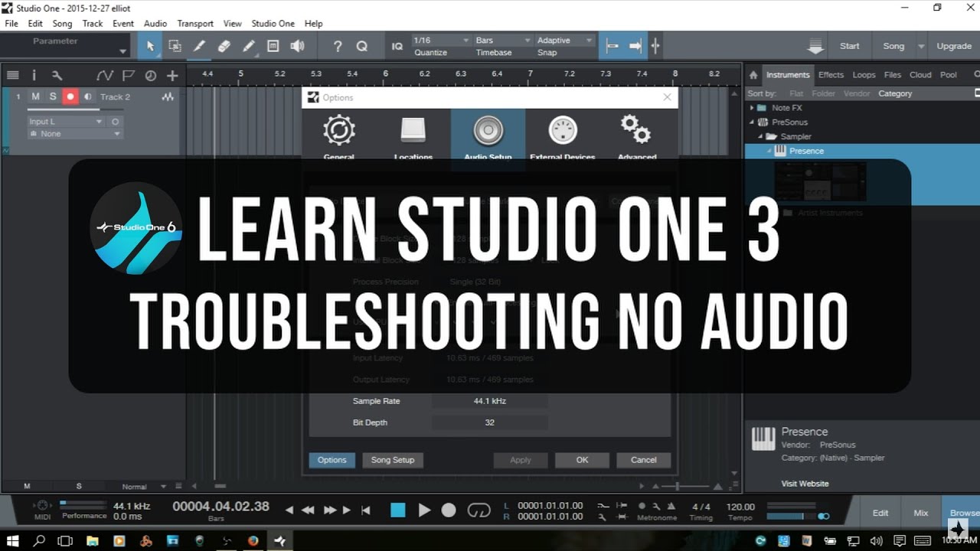Click the Play button in transport
The width and height of the screenshot is (980, 551).
pos(424,510)
